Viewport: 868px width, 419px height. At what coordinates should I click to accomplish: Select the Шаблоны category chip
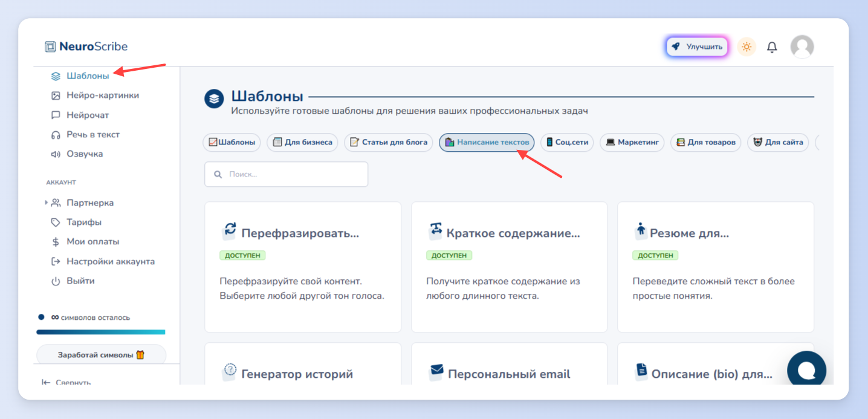232,143
